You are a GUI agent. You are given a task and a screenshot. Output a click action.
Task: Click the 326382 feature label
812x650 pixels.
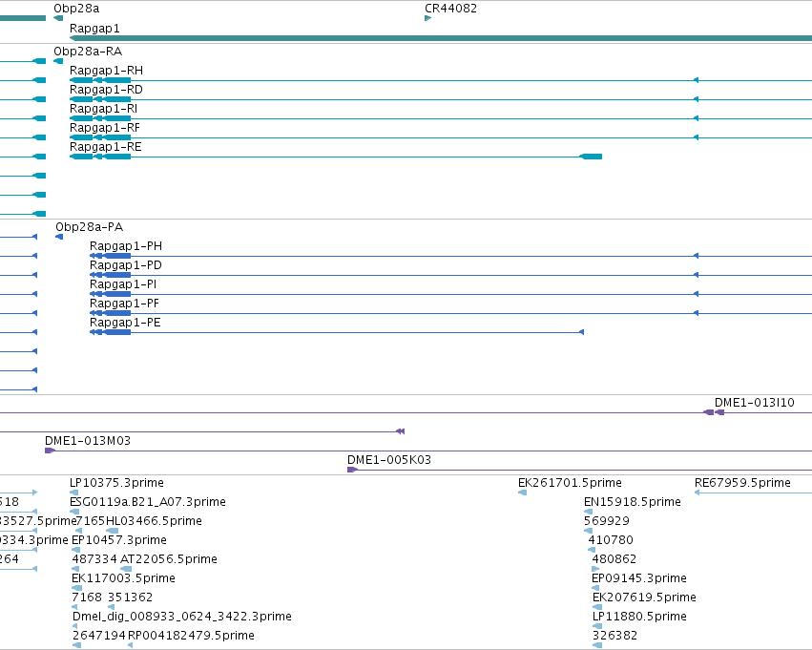tap(614, 636)
